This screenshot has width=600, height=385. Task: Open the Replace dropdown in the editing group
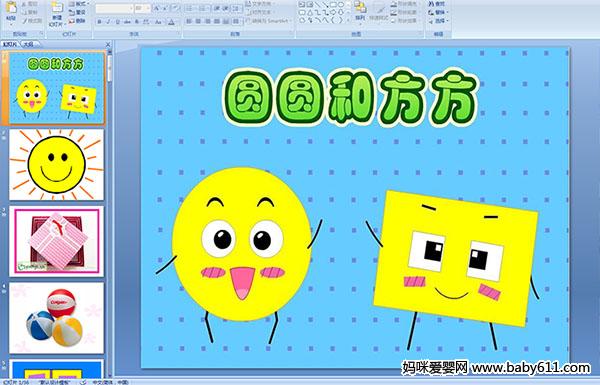(439, 12)
